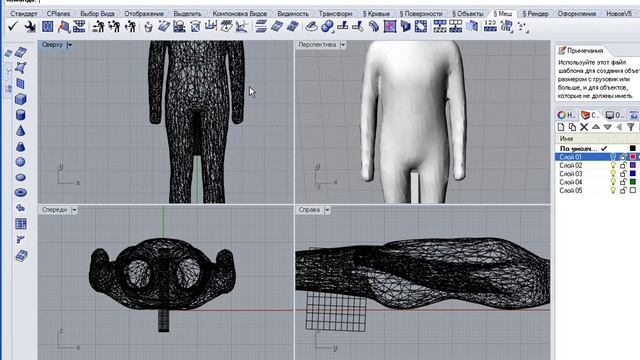This screenshot has width=640, height=360.
Task: Click the Перспектива viewport title
Action: (317, 45)
